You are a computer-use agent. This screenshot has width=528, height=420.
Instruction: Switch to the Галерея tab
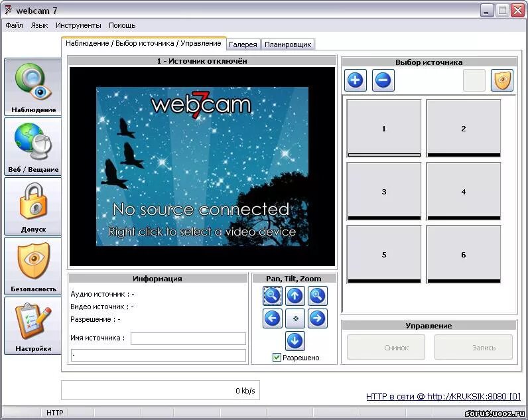243,44
